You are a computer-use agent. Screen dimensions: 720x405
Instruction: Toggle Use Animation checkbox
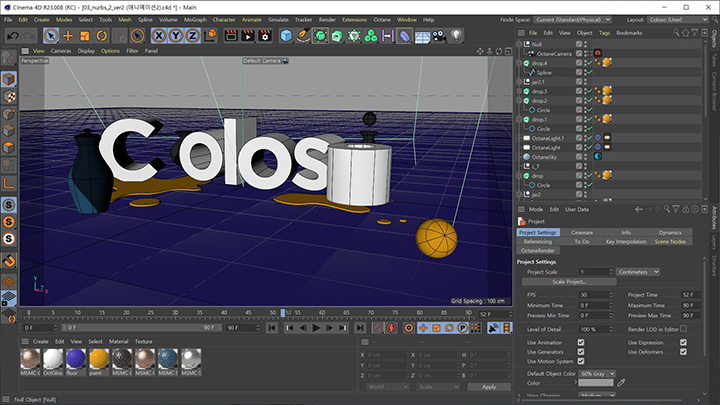(581, 343)
